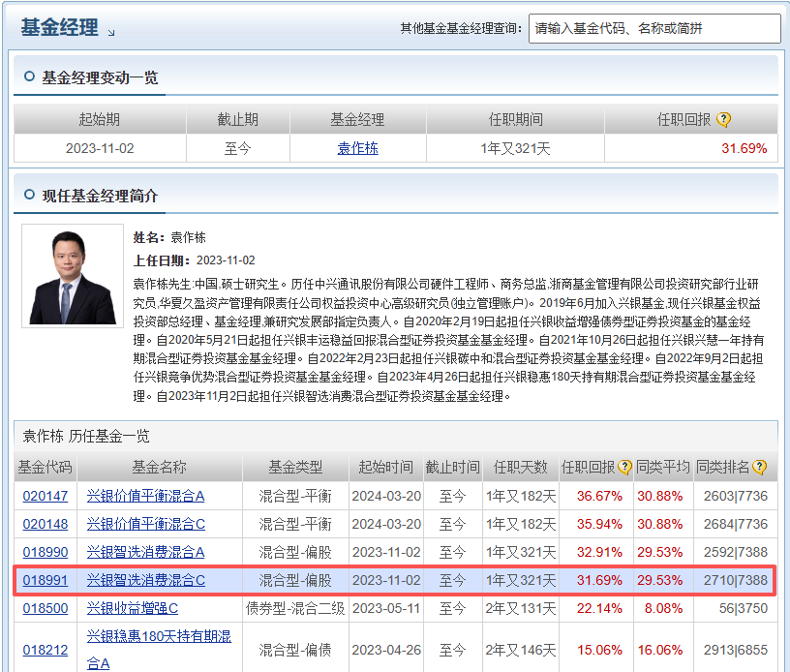Open 兴银智选消费混合C fund link
The image size is (790, 672).
145,580
